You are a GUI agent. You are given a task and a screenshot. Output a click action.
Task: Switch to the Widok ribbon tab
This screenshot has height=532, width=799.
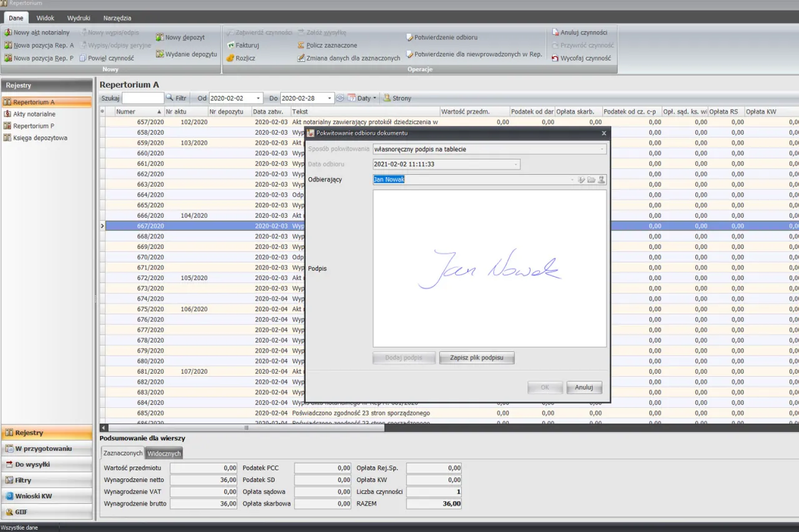(45, 18)
